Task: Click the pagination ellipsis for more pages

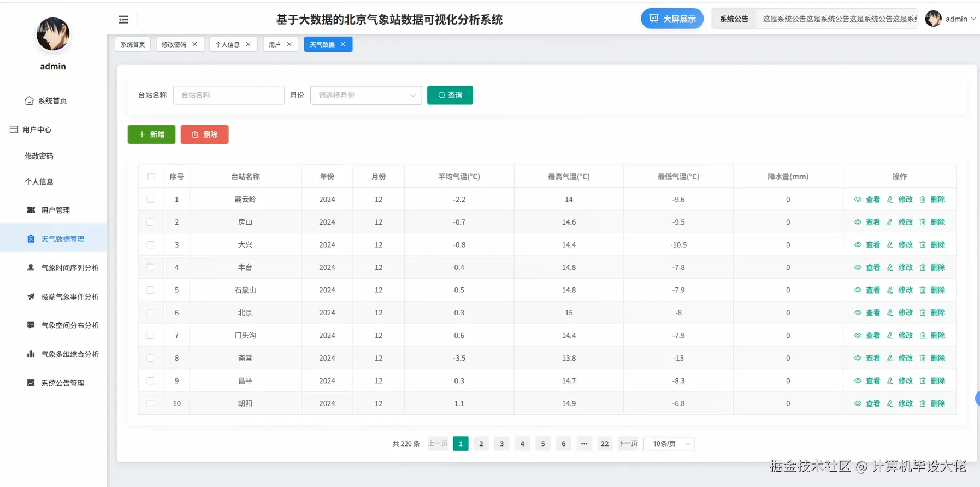Action: (584, 444)
